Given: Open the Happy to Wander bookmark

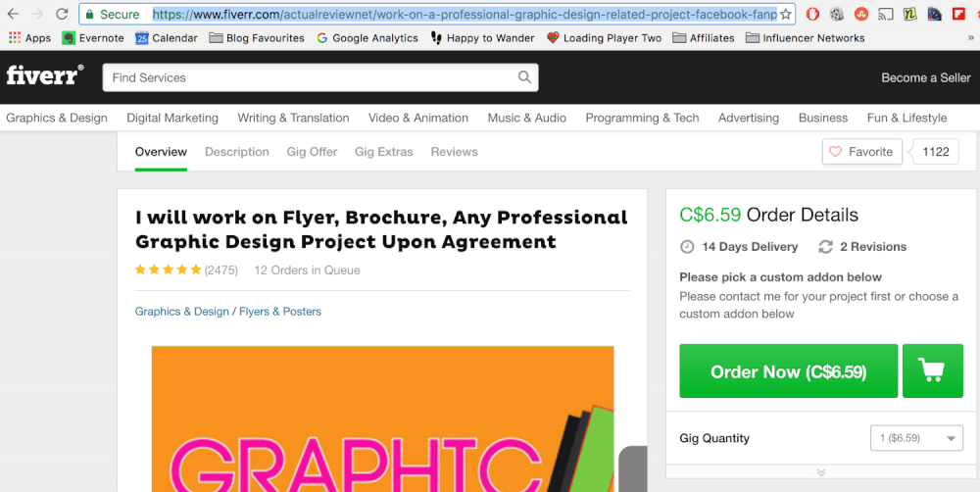Looking at the screenshot, I should (482, 38).
